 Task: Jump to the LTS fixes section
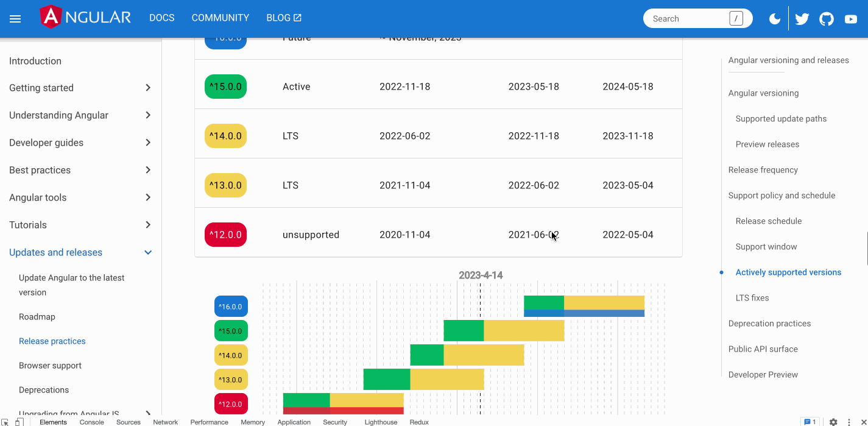(752, 297)
